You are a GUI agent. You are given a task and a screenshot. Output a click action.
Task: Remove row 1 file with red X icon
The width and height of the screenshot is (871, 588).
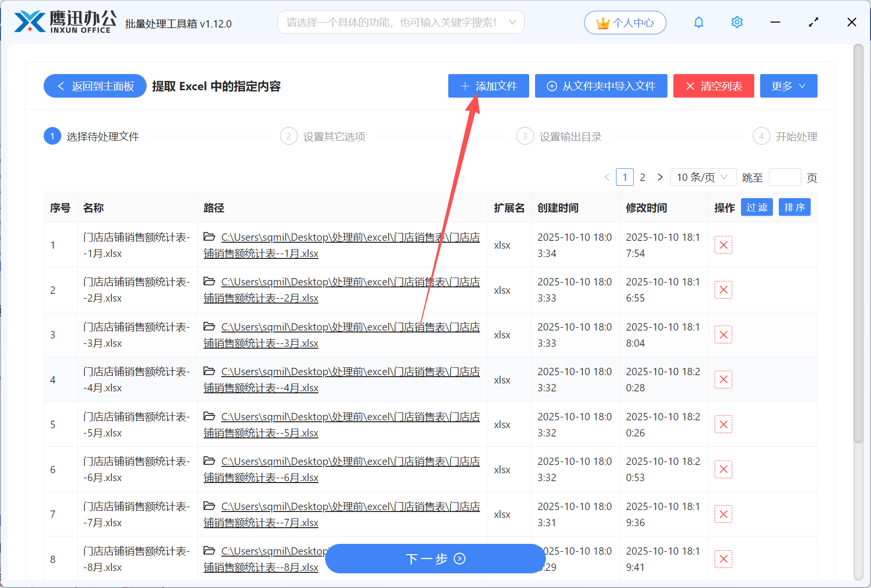click(723, 245)
